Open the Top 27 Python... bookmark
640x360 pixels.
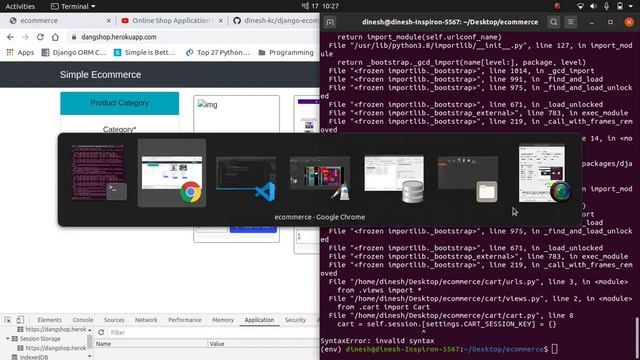218,52
